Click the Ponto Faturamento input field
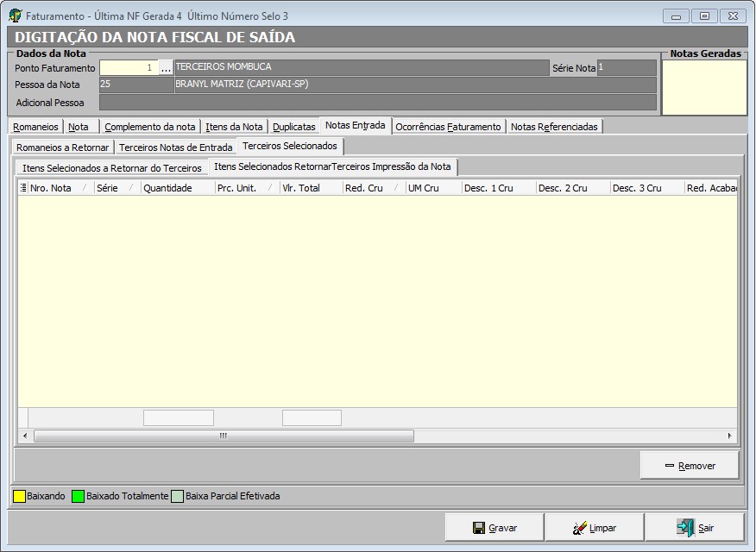The height and width of the screenshot is (552, 756). 129,68
